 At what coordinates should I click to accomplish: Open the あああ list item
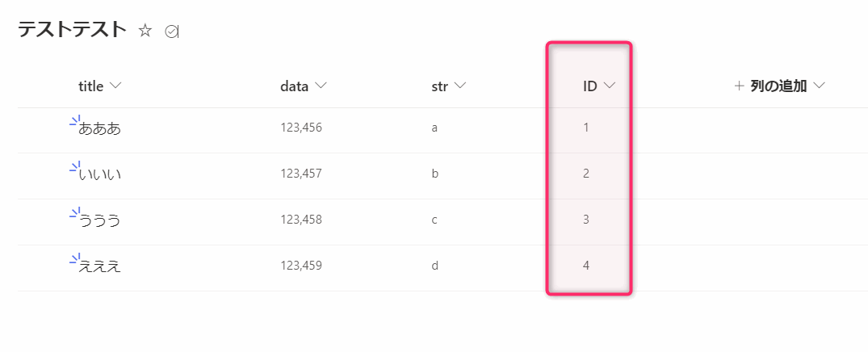click(100, 128)
